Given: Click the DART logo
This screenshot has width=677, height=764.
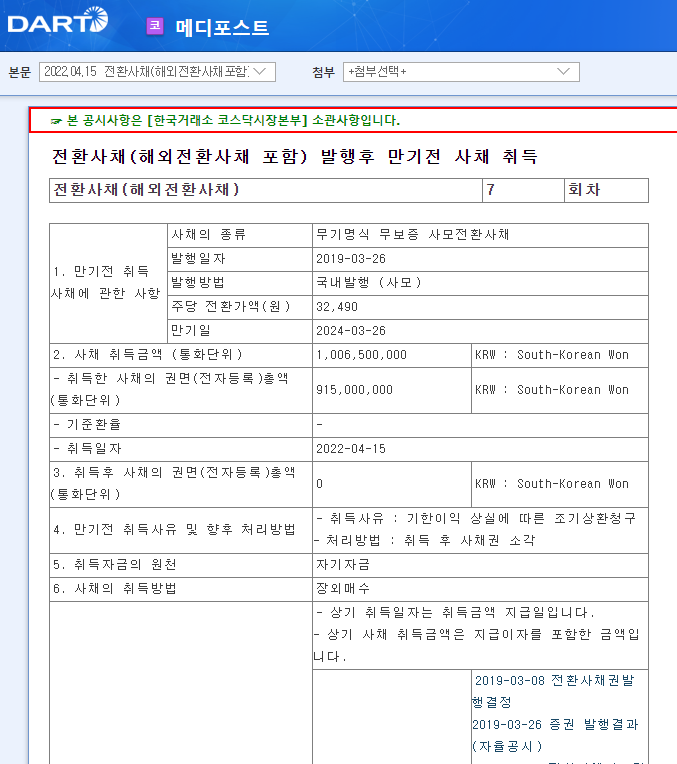Looking at the screenshot, I should (58, 20).
